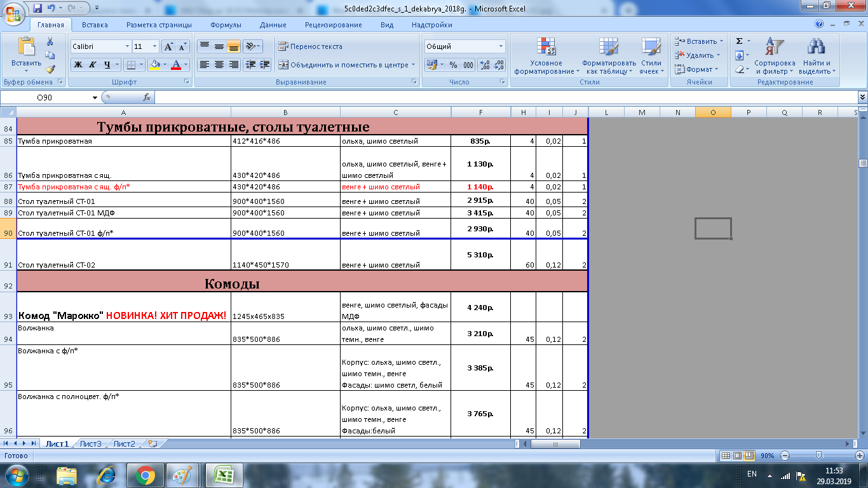Toggle Italic (К) formatting
The width and height of the screenshot is (868, 488).
pyautogui.click(x=92, y=65)
